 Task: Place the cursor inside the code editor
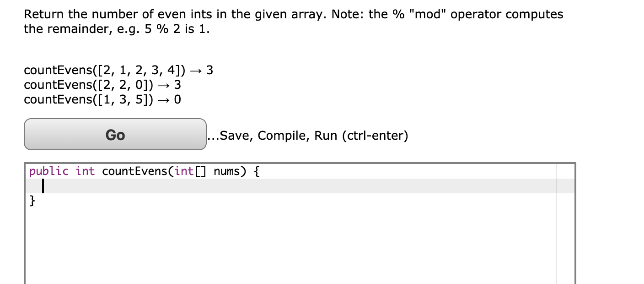183,186
